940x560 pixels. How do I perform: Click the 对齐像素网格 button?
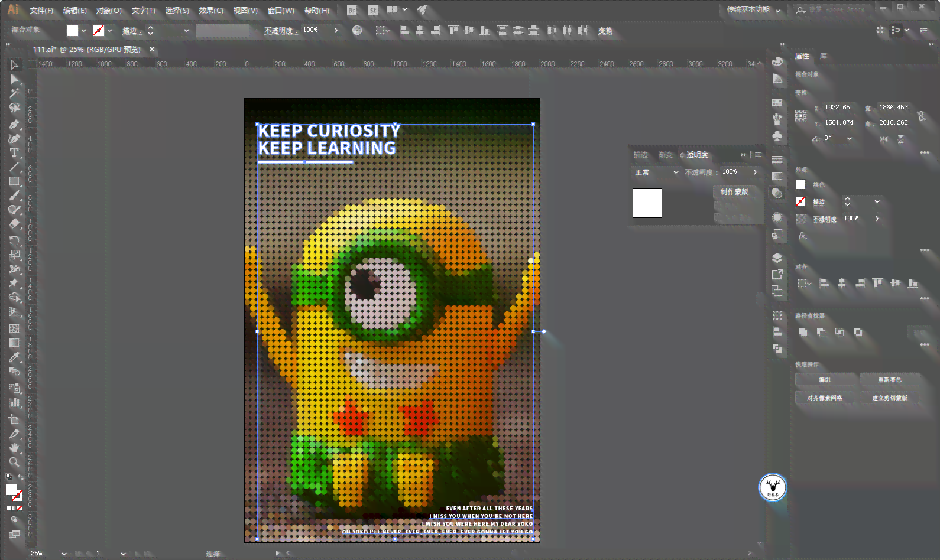pos(825,398)
